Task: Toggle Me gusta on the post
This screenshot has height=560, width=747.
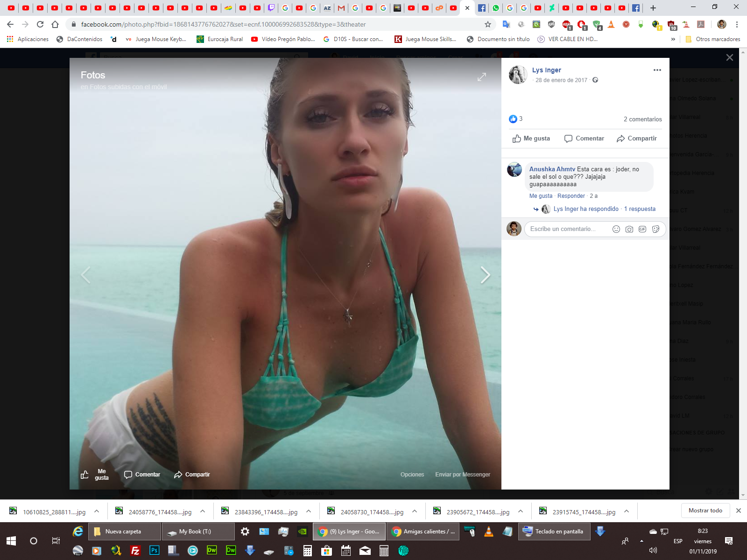Action: (531, 139)
